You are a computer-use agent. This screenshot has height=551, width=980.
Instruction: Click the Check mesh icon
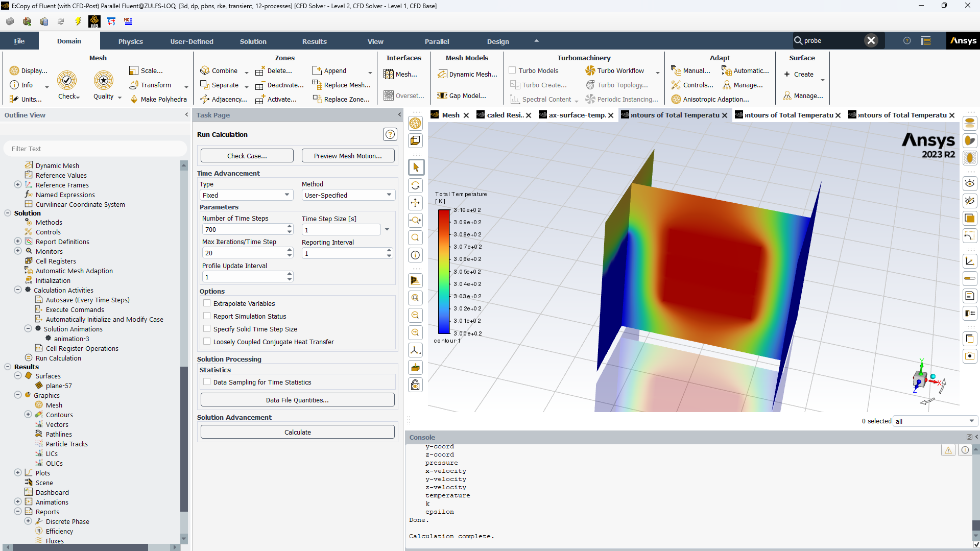pos(67,80)
